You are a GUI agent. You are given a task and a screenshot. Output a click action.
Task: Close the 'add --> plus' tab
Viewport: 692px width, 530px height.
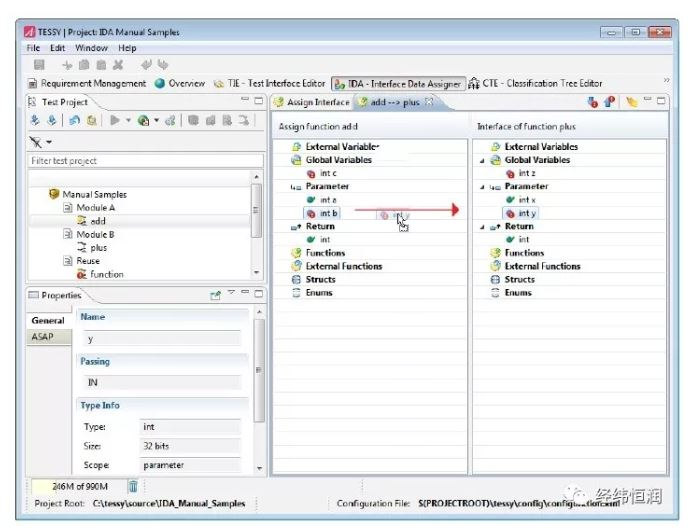click(x=429, y=102)
